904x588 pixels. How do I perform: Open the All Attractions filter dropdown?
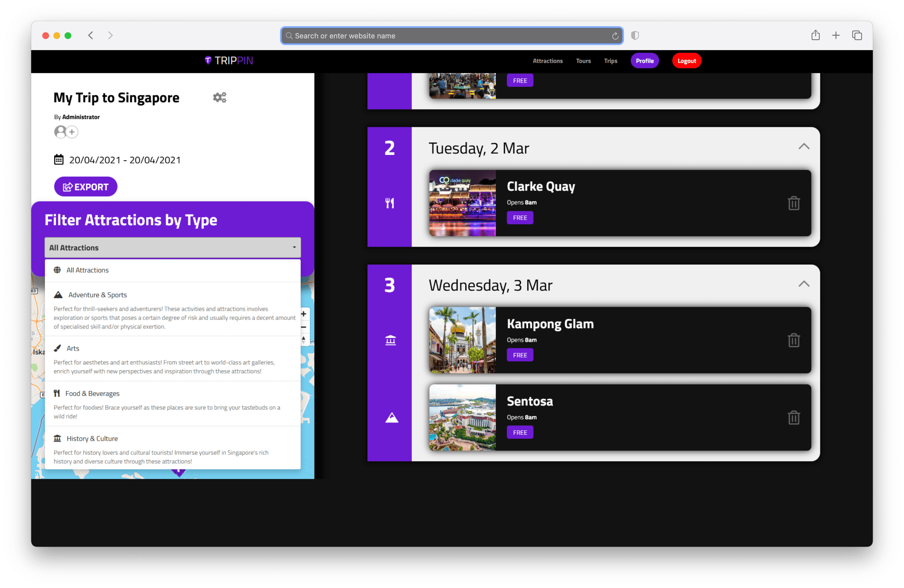pos(173,248)
